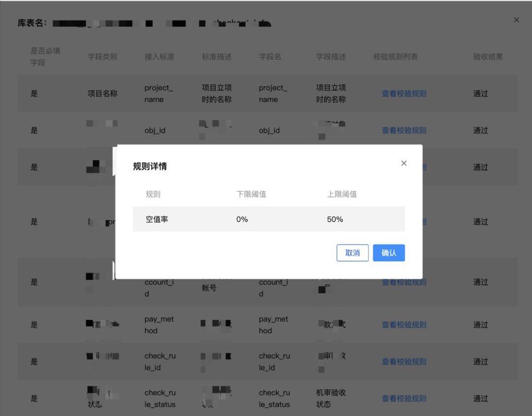Click the 字段名 column header
532x416 pixels.
[270, 57]
